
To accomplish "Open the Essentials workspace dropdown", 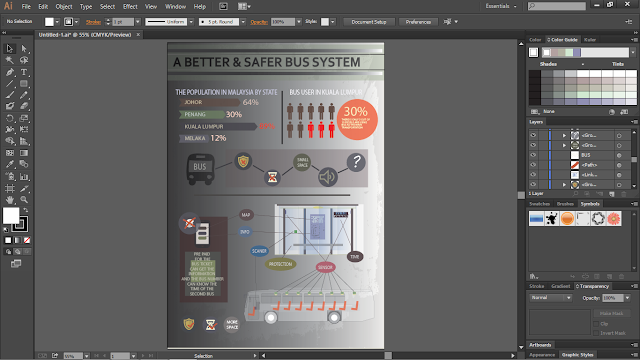I will 501,6.
